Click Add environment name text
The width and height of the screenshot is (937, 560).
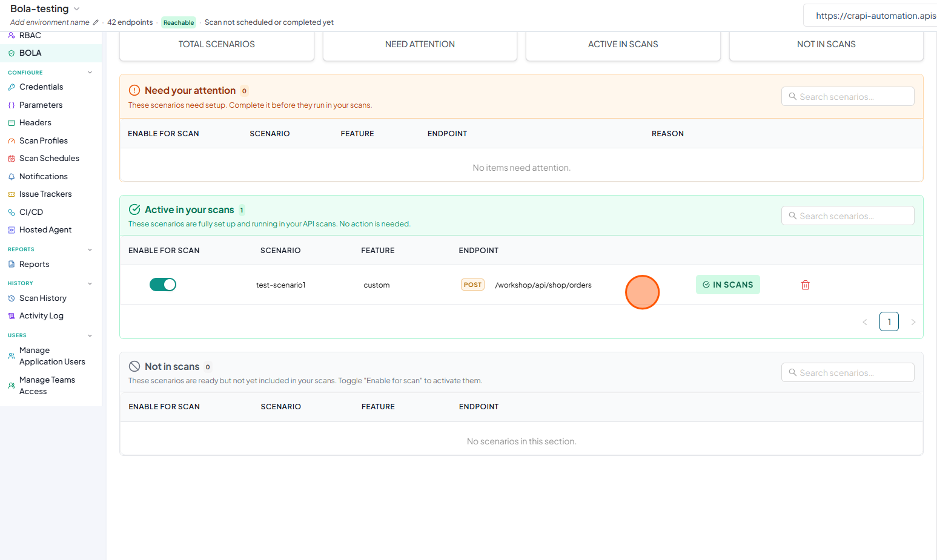50,22
